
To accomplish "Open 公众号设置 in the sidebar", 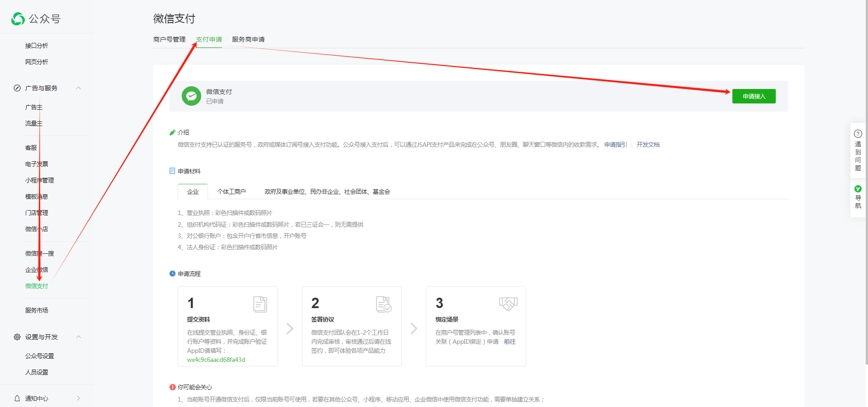I will pos(39,356).
